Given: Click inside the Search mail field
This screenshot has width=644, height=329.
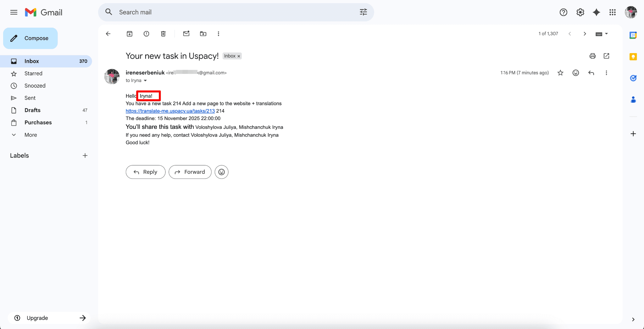Looking at the screenshot, I should 236,12.
